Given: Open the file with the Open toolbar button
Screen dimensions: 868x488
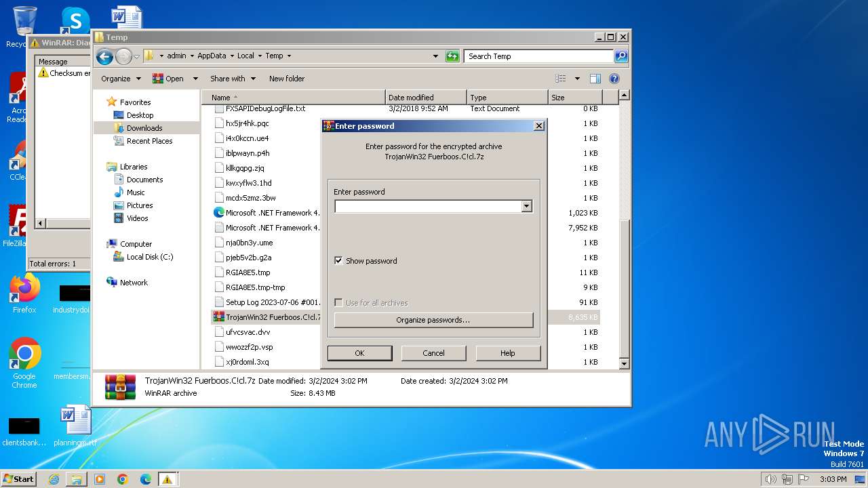Looking at the screenshot, I should (168, 79).
